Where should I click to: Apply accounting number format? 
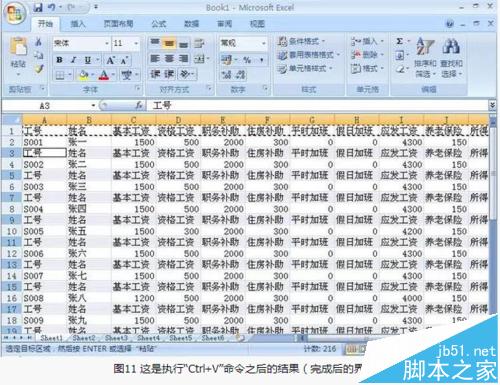coord(227,60)
